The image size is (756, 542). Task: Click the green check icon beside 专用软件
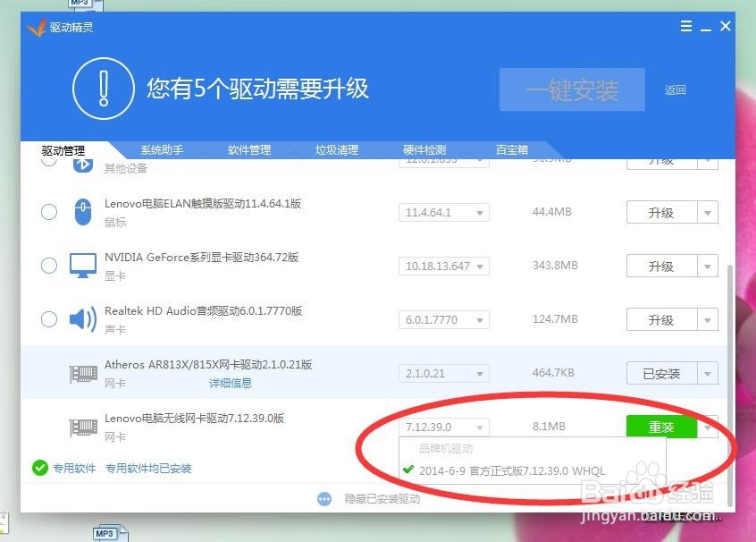click(40, 468)
